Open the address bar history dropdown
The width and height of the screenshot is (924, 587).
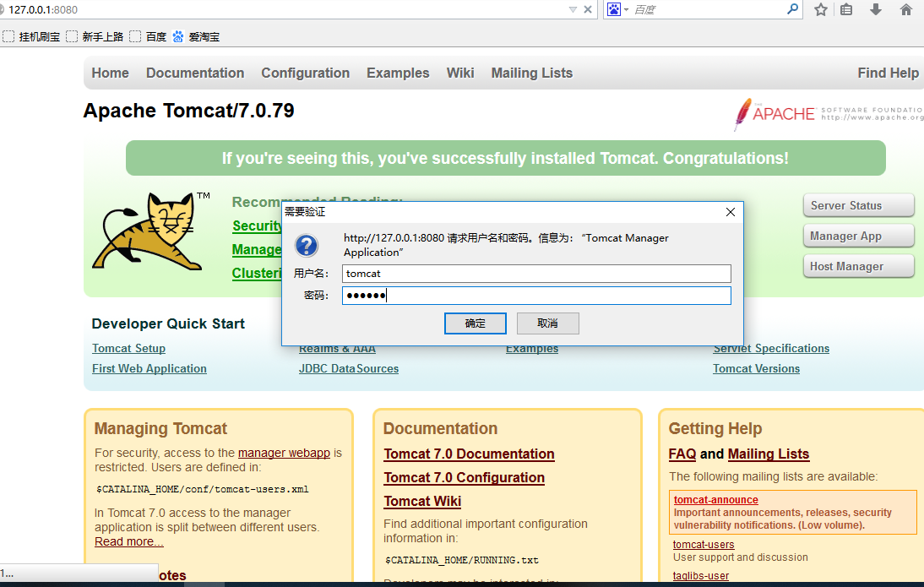573,9
